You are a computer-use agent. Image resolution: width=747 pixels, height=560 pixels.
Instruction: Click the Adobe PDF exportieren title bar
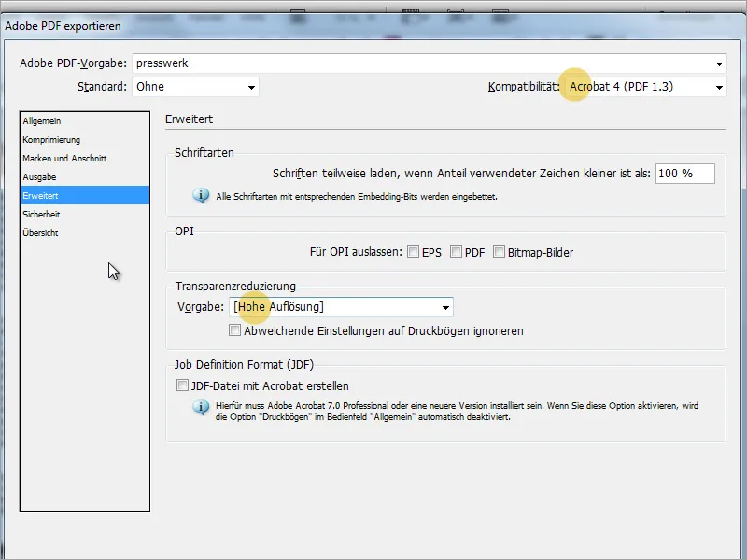click(x=373, y=26)
